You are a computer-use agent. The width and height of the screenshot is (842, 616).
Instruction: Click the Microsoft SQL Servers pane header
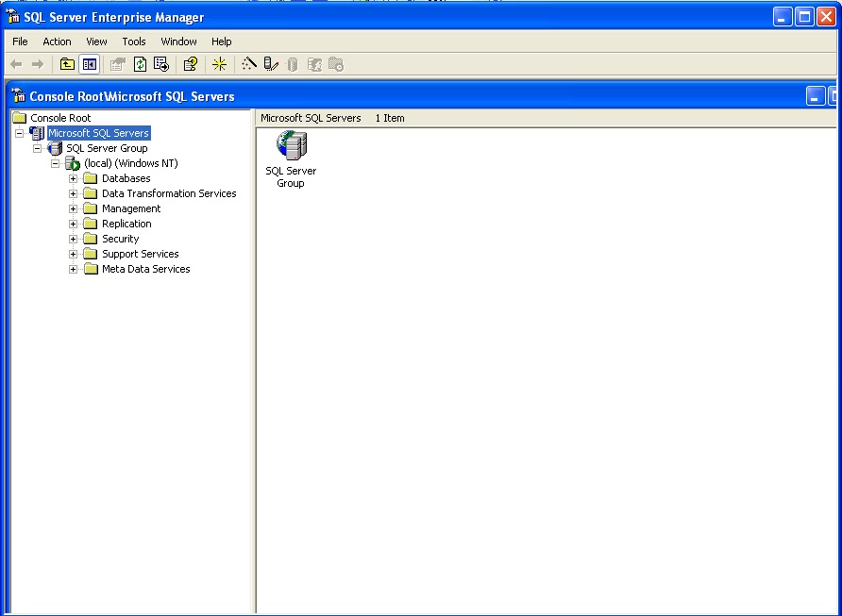click(311, 118)
